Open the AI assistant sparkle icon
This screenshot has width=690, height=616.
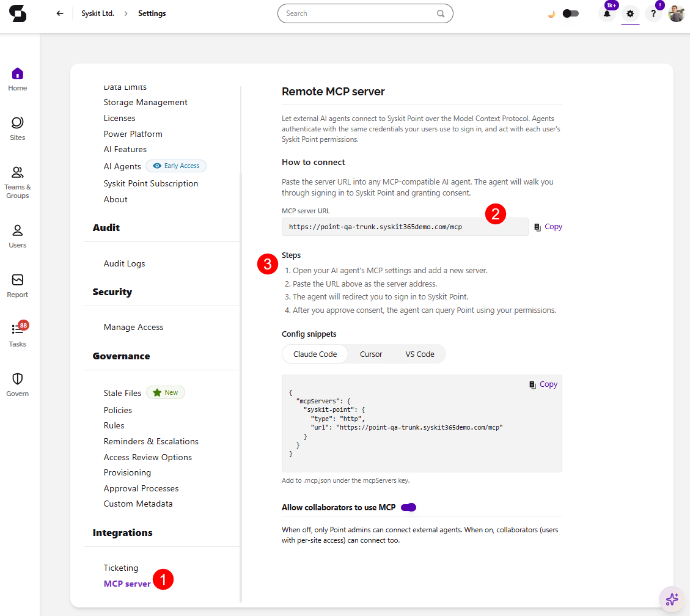click(672, 599)
